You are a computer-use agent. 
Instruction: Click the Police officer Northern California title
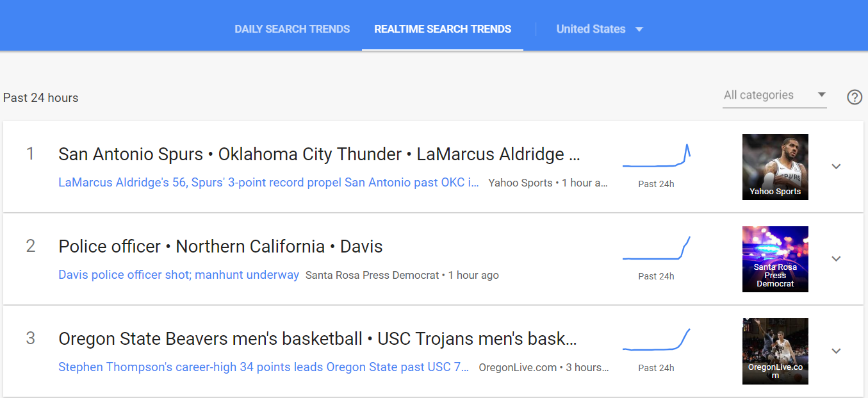[220, 247]
